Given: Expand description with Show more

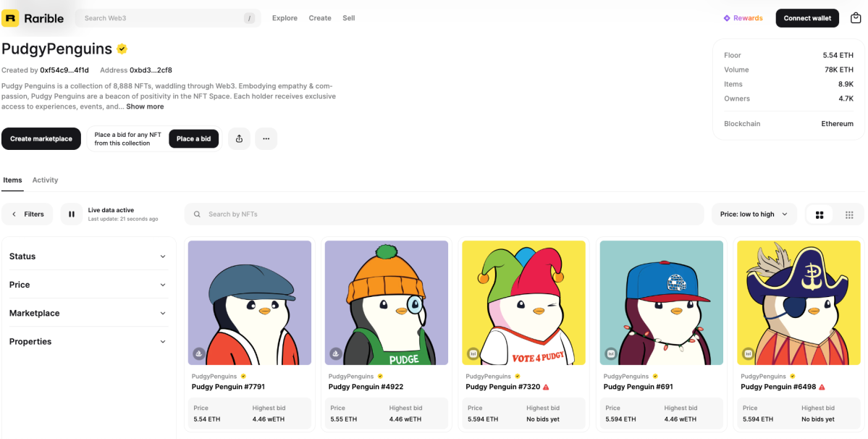Looking at the screenshot, I should (x=145, y=106).
